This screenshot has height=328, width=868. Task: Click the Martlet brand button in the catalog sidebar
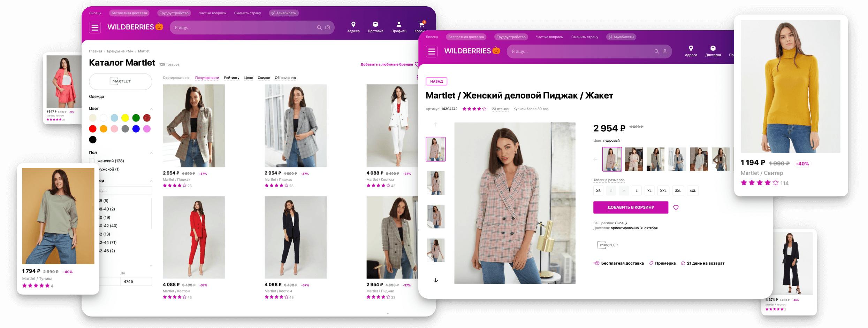pyautogui.click(x=121, y=81)
